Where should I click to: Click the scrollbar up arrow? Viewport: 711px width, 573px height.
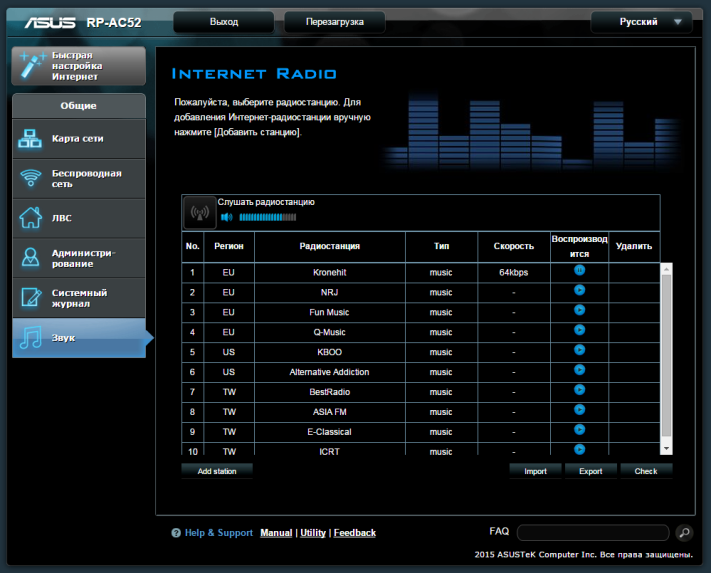point(666,269)
